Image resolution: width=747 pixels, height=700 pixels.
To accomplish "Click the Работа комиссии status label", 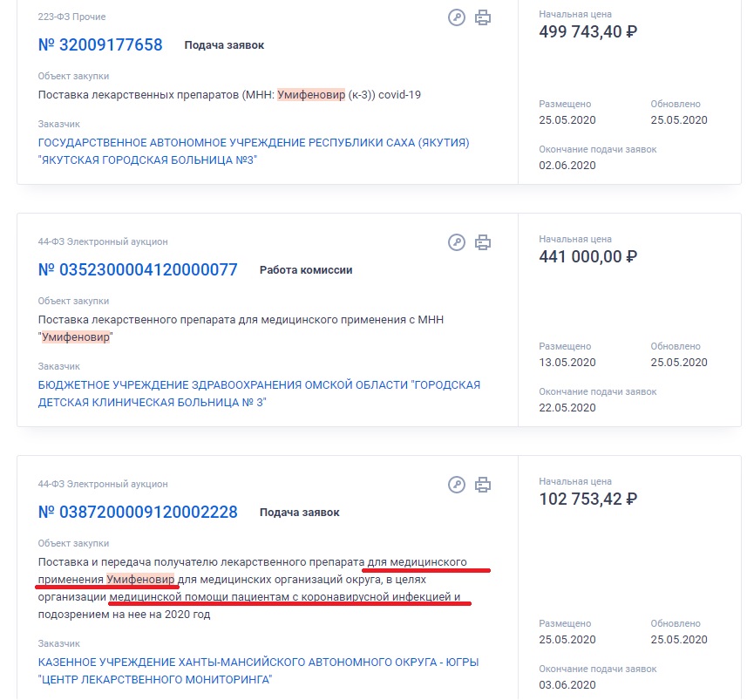I will tap(306, 270).
